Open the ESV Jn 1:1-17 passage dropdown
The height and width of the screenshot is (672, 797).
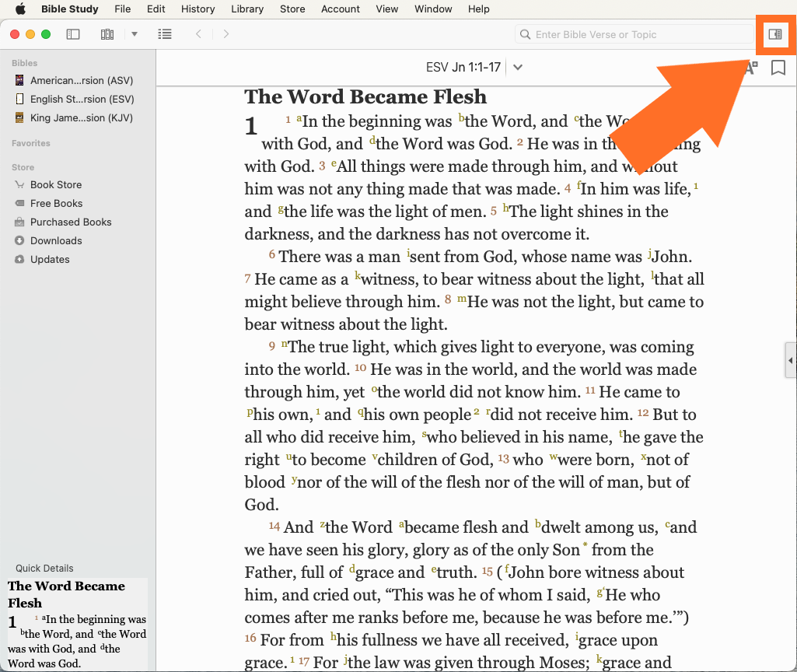pos(518,68)
